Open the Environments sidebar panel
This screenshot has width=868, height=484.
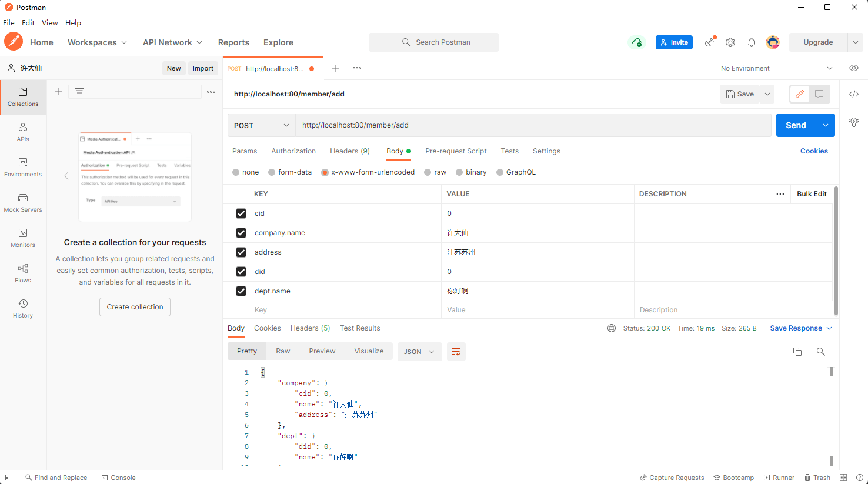[x=23, y=168]
